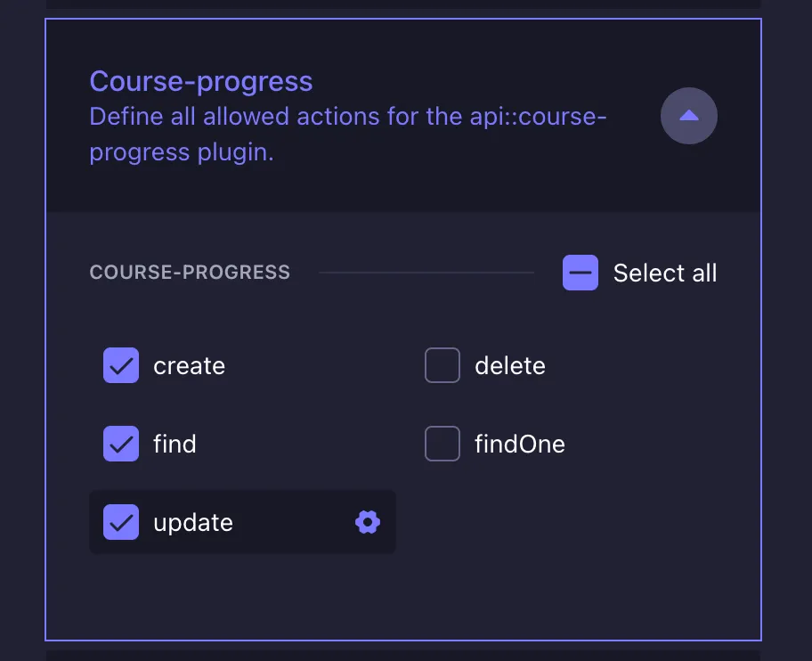Open advanced settings for the update permission
This screenshot has height=661, width=812.
(x=367, y=522)
